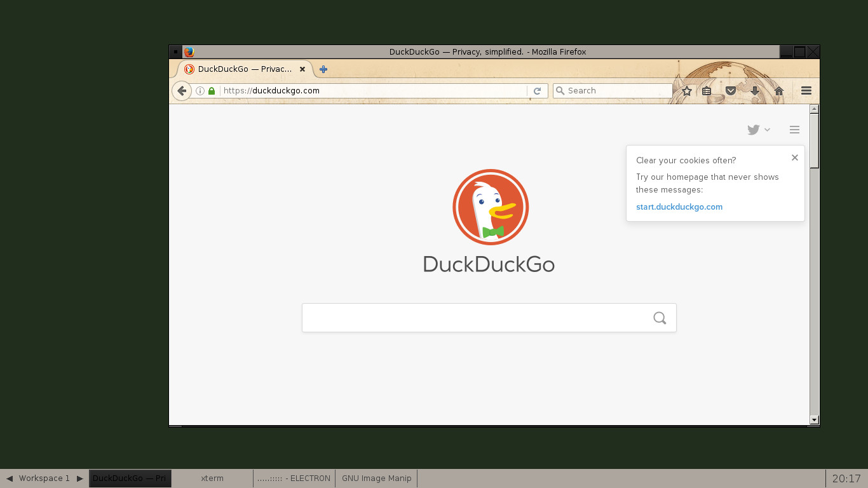This screenshot has height=488, width=868.
Task: Click the Firefox URL address bar
Action: [374, 91]
